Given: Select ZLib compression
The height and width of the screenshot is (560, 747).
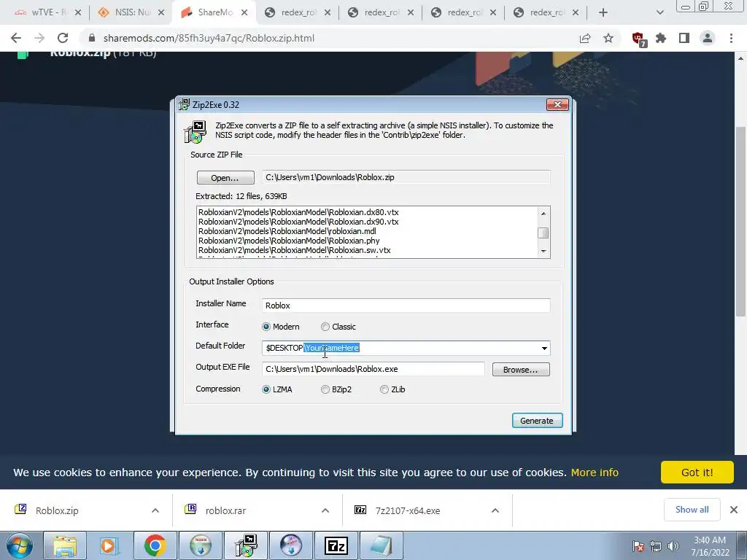Looking at the screenshot, I should point(384,389).
